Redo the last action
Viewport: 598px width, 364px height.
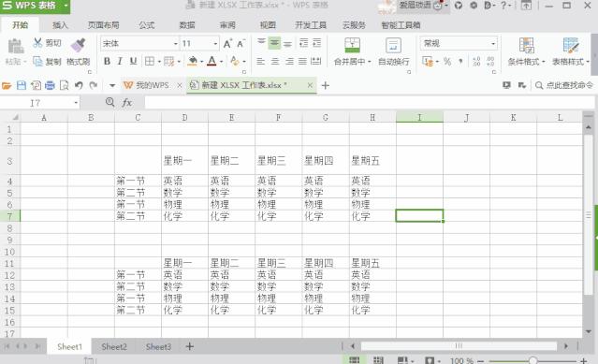tap(94, 85)
